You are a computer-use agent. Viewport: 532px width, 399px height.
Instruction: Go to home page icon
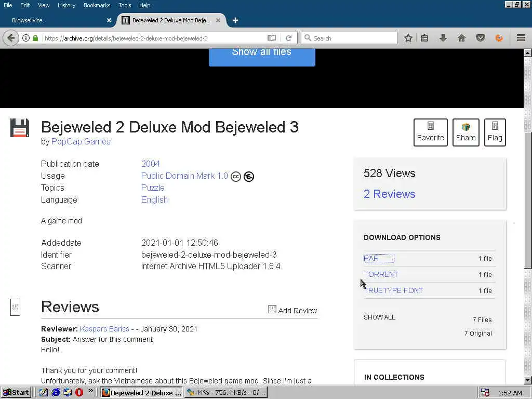[461, 38]
